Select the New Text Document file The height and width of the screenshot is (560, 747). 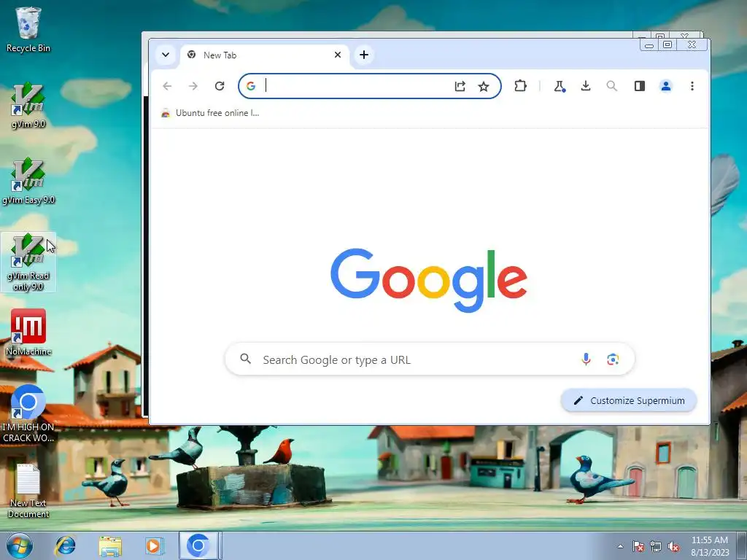(x=28, y=491)
